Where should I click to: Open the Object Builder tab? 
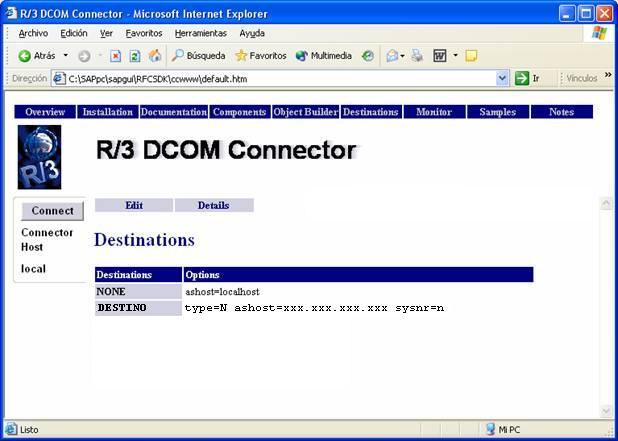[x=305, y=112]
